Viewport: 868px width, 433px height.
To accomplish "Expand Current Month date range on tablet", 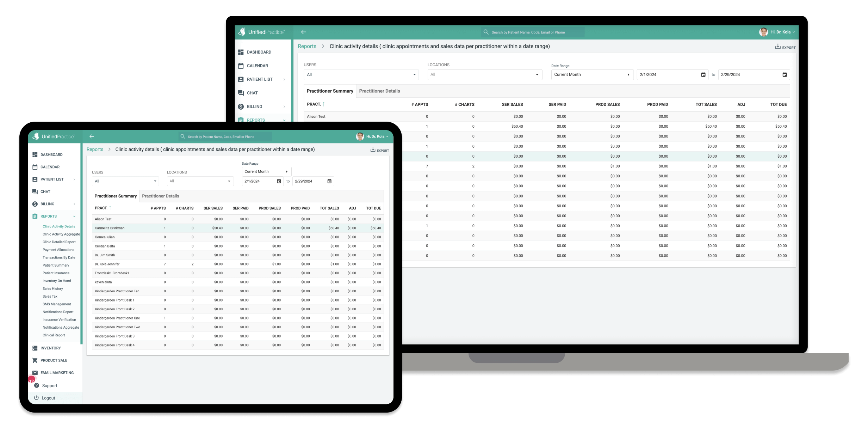I will pos(266,172).
